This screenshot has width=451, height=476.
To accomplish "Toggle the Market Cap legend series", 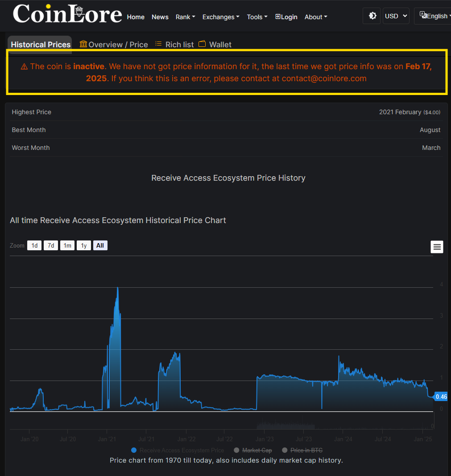I will point(253,450).
